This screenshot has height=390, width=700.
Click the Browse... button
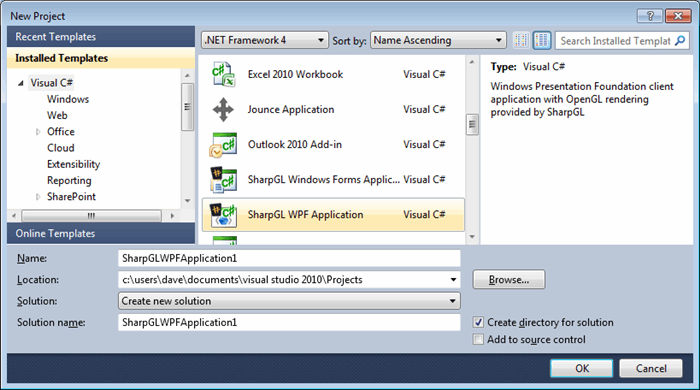pos(509,280)
